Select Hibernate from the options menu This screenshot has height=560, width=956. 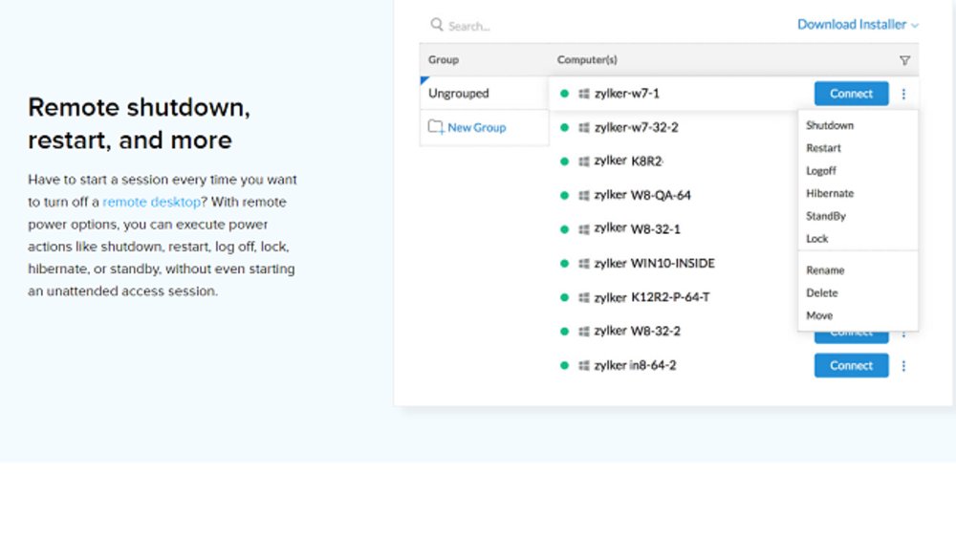830,193
